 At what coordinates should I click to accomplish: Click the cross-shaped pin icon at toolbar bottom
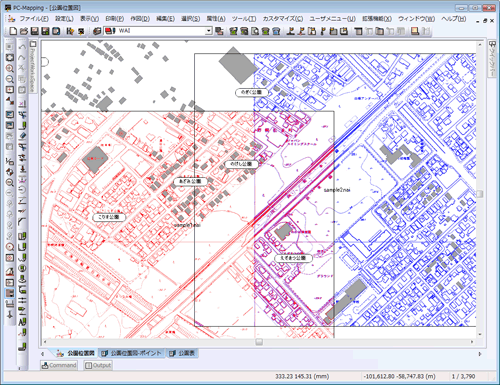tap(10, 314)
